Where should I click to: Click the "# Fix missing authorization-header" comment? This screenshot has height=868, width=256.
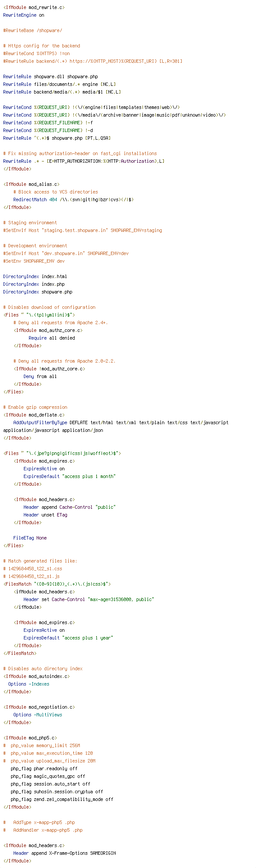(x=80, y=153)
